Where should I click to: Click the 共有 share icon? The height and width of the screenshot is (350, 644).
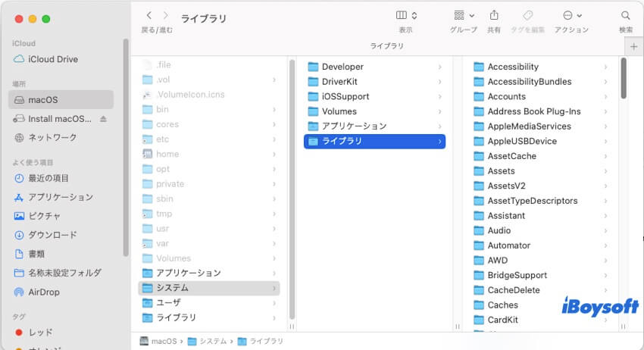coord(494,16)
